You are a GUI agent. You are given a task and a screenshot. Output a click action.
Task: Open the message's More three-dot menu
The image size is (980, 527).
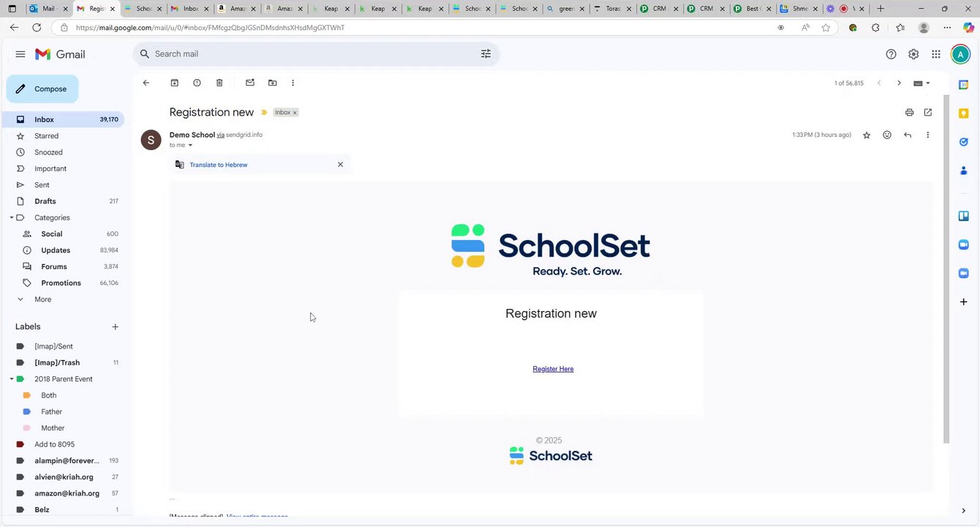[x=927, y=135]
